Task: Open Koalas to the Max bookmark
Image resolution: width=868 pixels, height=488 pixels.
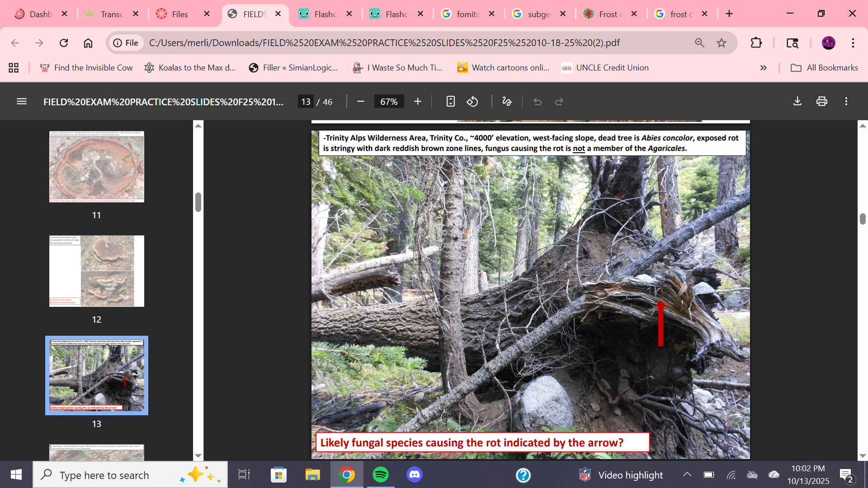Action: click(x=190, y=68)
